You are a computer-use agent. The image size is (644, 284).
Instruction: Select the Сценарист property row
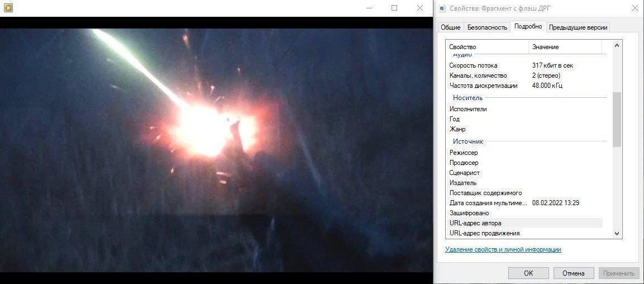click(525, 173)
